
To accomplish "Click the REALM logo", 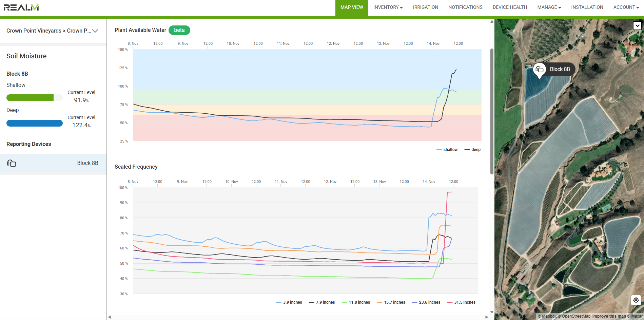I will [21, 7].
